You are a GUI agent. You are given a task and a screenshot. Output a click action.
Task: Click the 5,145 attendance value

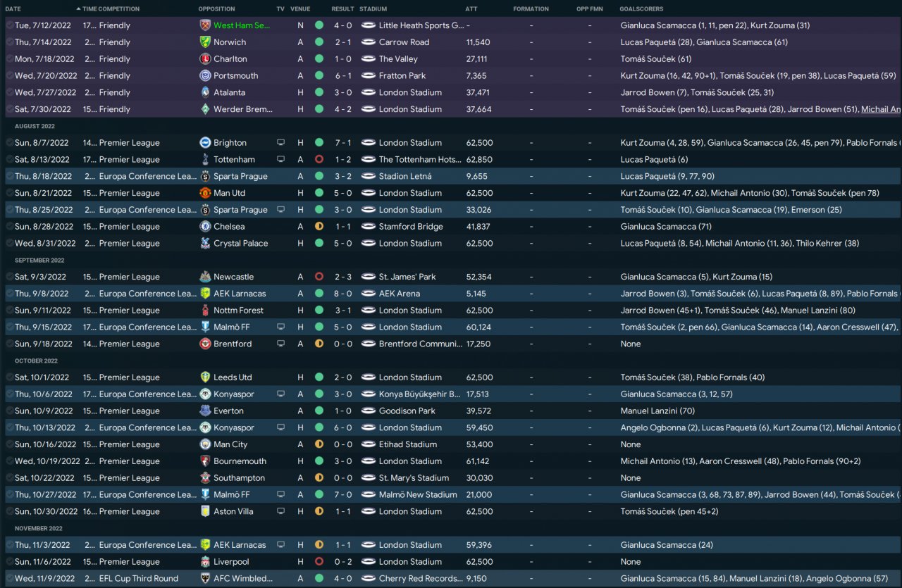(x=477, y=294)
